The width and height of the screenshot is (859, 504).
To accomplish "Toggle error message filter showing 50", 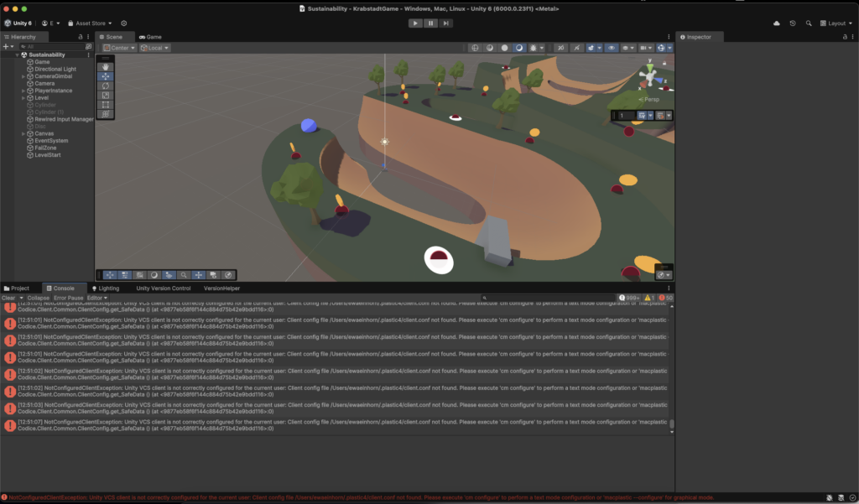I will point(665,298).
